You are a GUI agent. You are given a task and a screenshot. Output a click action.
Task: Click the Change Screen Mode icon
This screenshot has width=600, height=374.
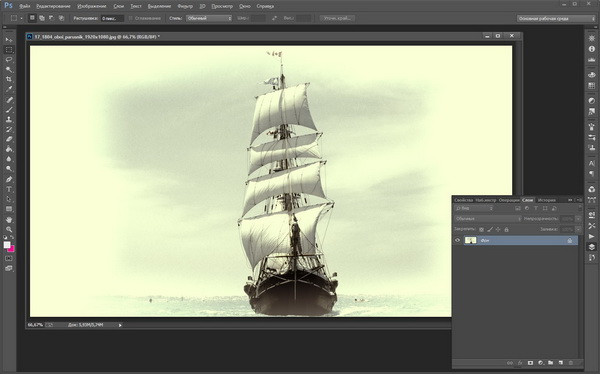[9, 269]
